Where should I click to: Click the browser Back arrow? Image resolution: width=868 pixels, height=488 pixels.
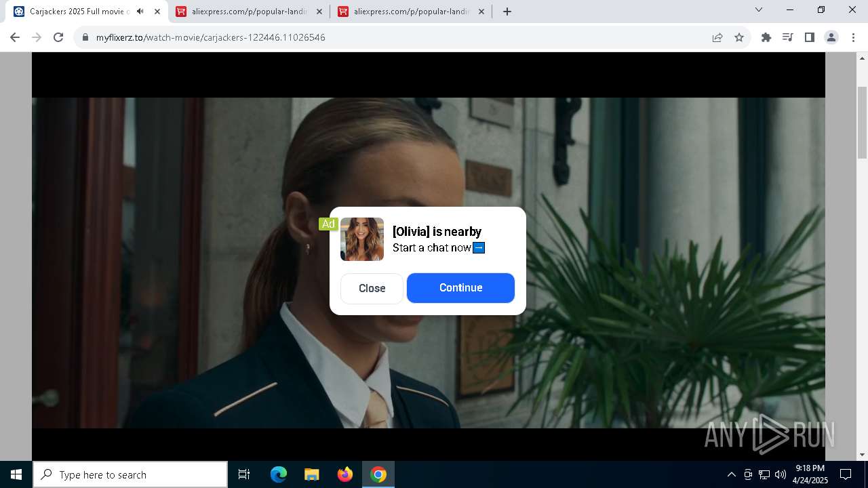[15, 37]
